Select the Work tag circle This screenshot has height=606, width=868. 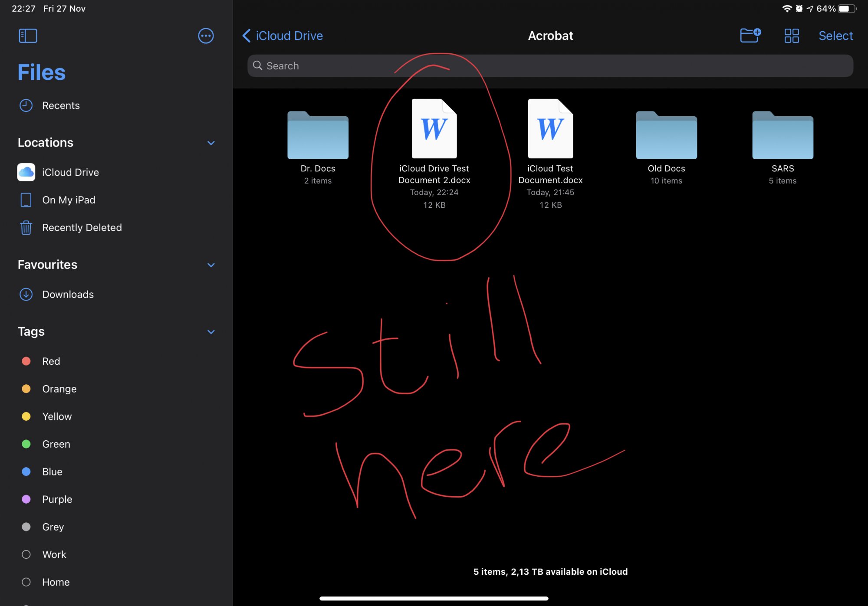coord(26,554)
